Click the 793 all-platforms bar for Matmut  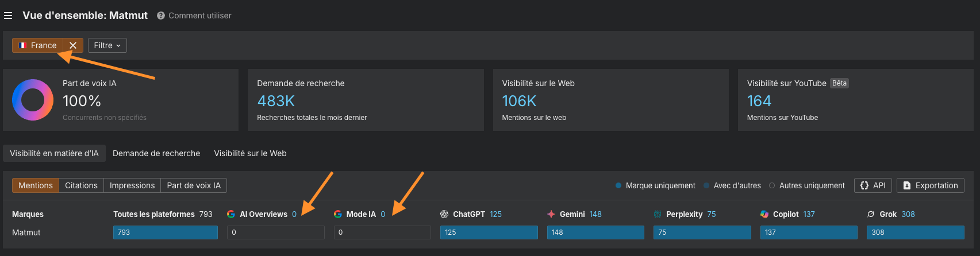pos(166,232)
